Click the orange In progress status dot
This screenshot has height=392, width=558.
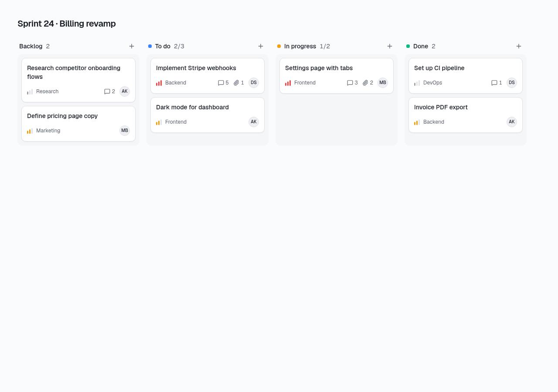click(279, 46)
